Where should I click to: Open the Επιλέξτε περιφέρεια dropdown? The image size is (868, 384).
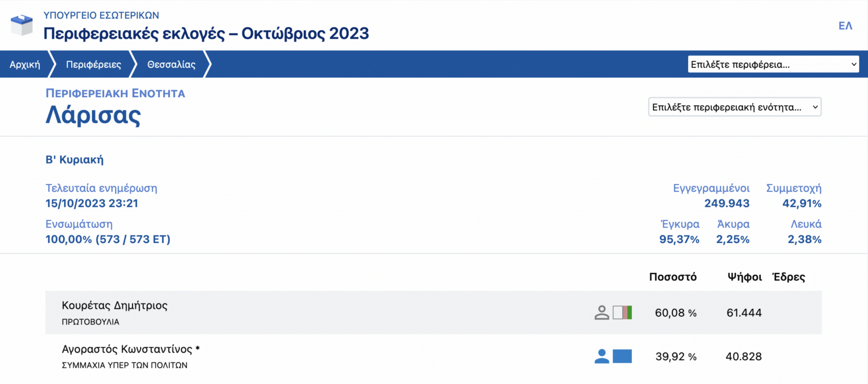pos(773,64)
